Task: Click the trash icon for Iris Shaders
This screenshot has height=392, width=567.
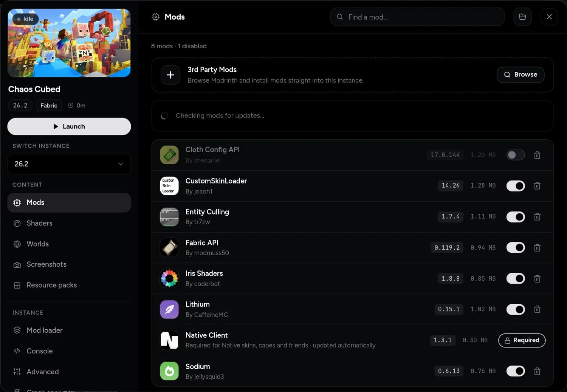Action: [537, 279]
